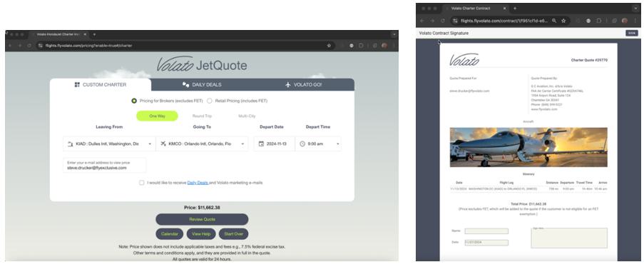This screenshot has height=267, width=644.
Task: Go back in the Charter Contract window
Action: [421, 21]
